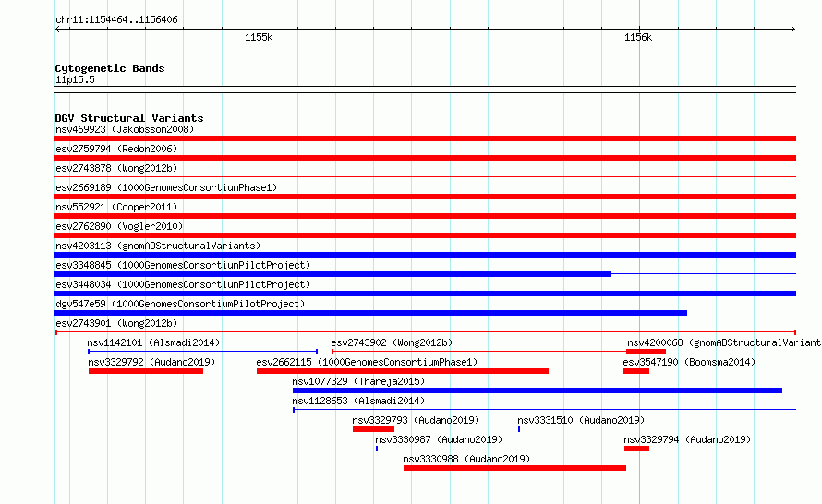Click nsv3331510 (Audano2019) label
This screenshot has height=504, width=822.
click(581, 420)
